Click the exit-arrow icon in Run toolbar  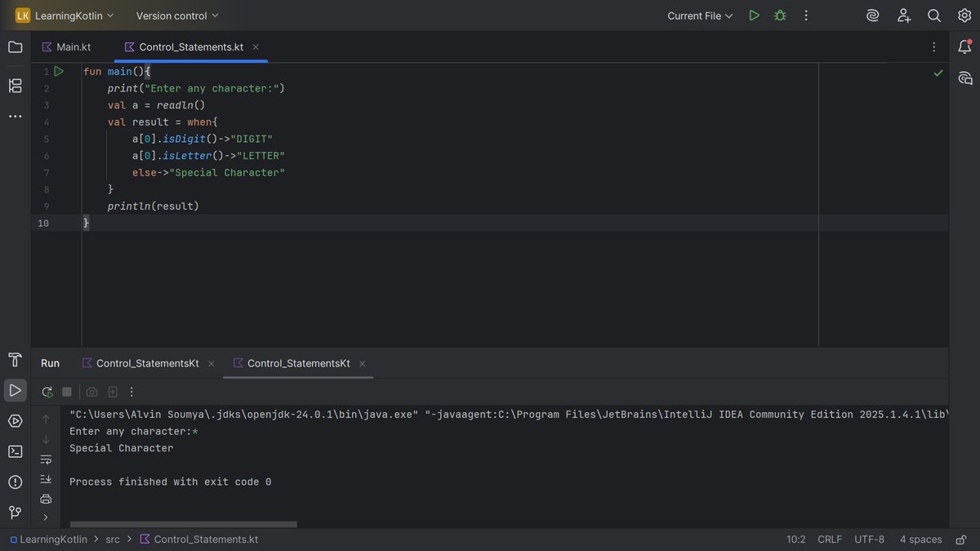(x=113, y=392)
